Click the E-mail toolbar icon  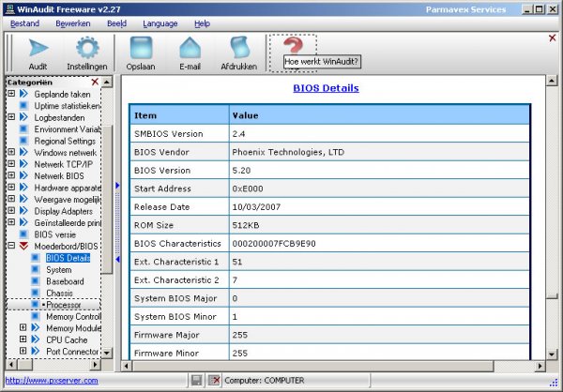click(x=190, y=49)
